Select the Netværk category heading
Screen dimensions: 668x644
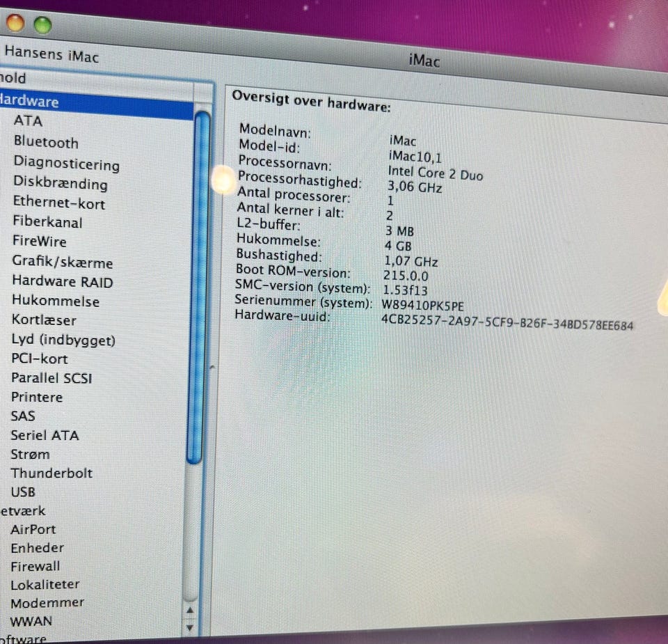tap(22, 510)
